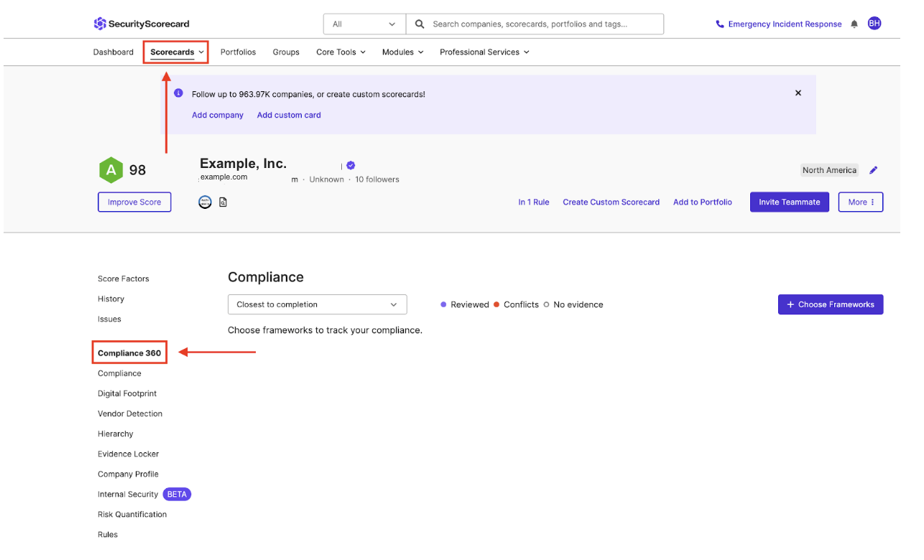Click the Example, Inc. company name
924x560 pixels.
[x=243, y=164]
